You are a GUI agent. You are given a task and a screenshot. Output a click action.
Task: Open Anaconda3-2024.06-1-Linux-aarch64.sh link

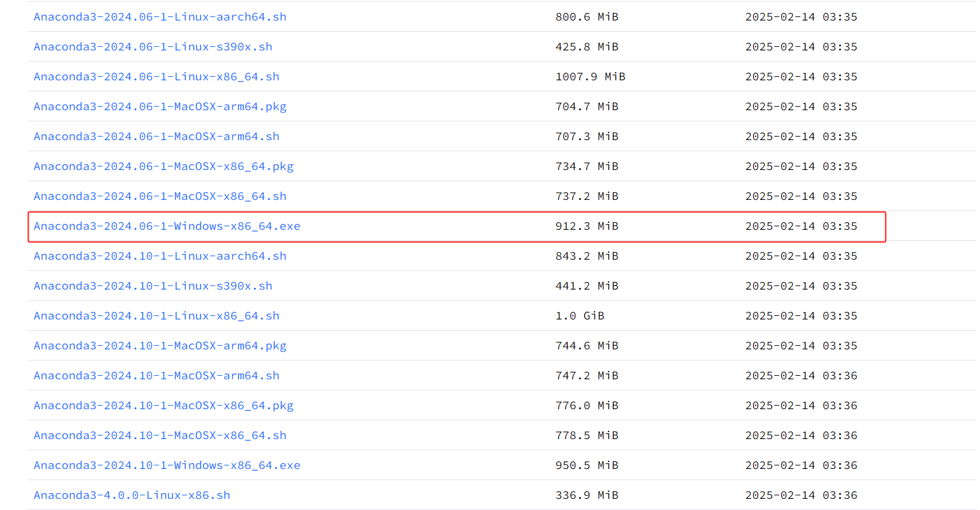(160, 17)
